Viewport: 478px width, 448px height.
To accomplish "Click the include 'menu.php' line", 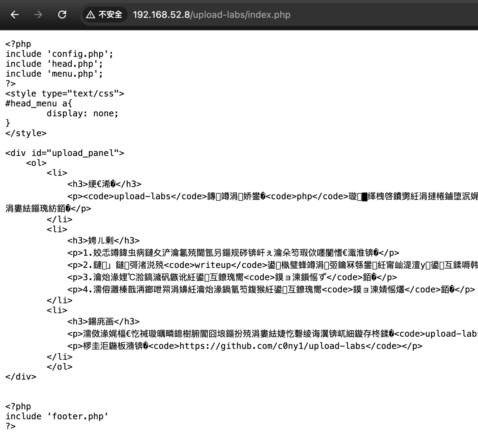I will pyautogui.click(x=54, y=74).
